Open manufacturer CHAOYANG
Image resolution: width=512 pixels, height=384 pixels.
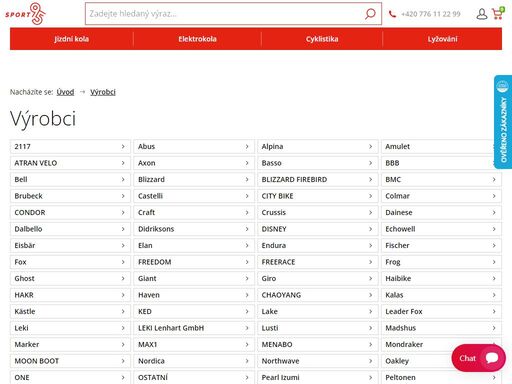click(318, 295)
